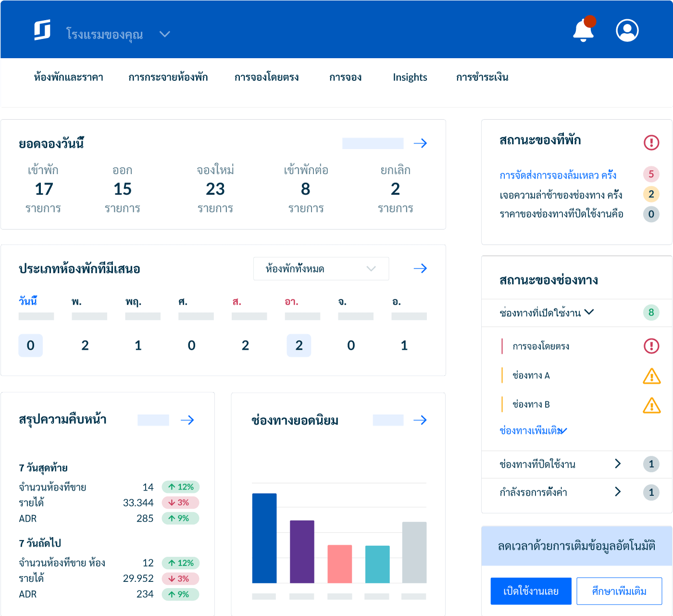Click the hotel logo icon in header
The height and width of the screenshot is (616, 673).
(42, 30)
